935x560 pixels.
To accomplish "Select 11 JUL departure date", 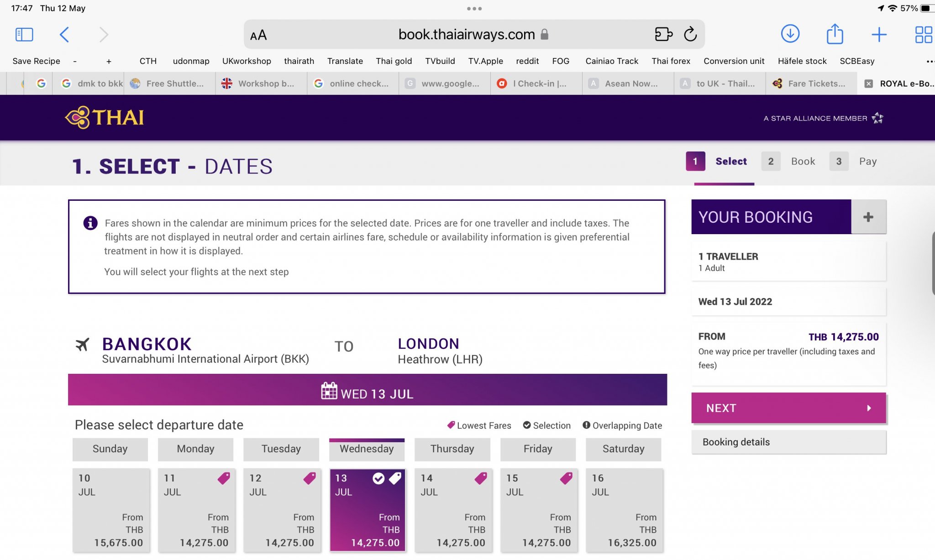I will coord(196,510).
